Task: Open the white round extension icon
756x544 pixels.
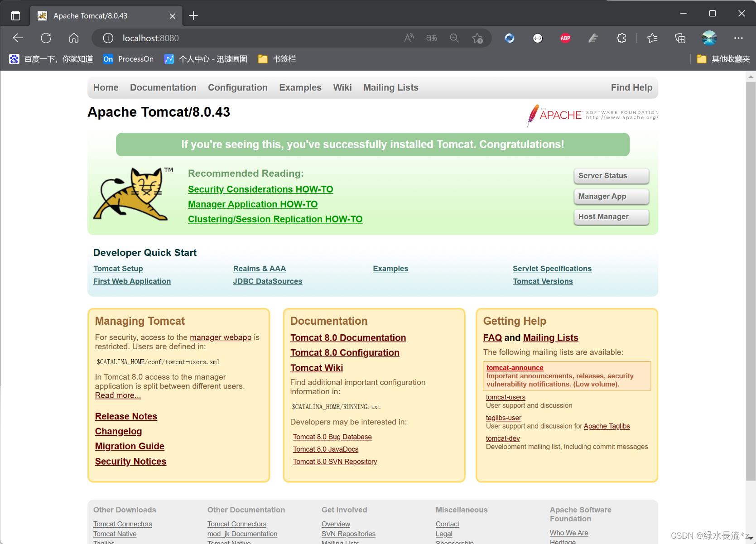Action: coord(538,38)
